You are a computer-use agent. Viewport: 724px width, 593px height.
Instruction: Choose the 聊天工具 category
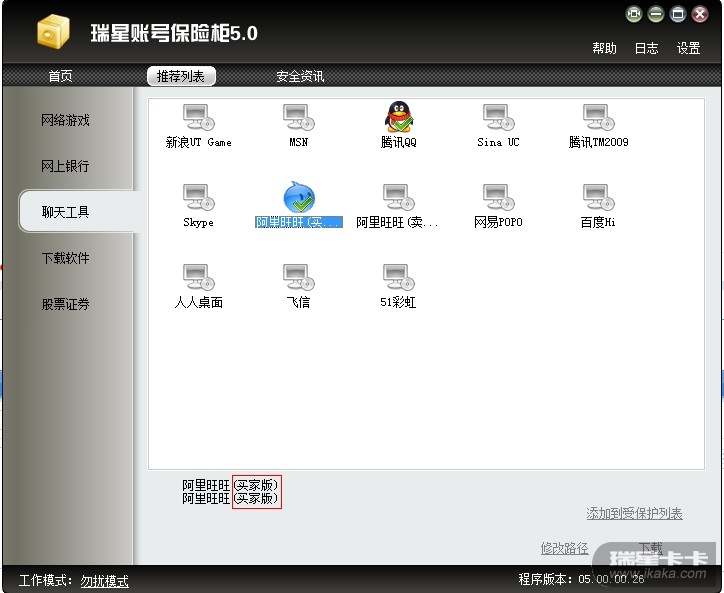coord(78,212)
